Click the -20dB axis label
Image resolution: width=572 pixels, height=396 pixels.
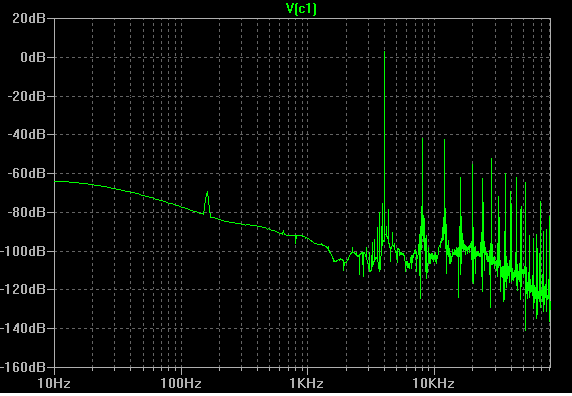pyautogui.click(x=27, y=96)
